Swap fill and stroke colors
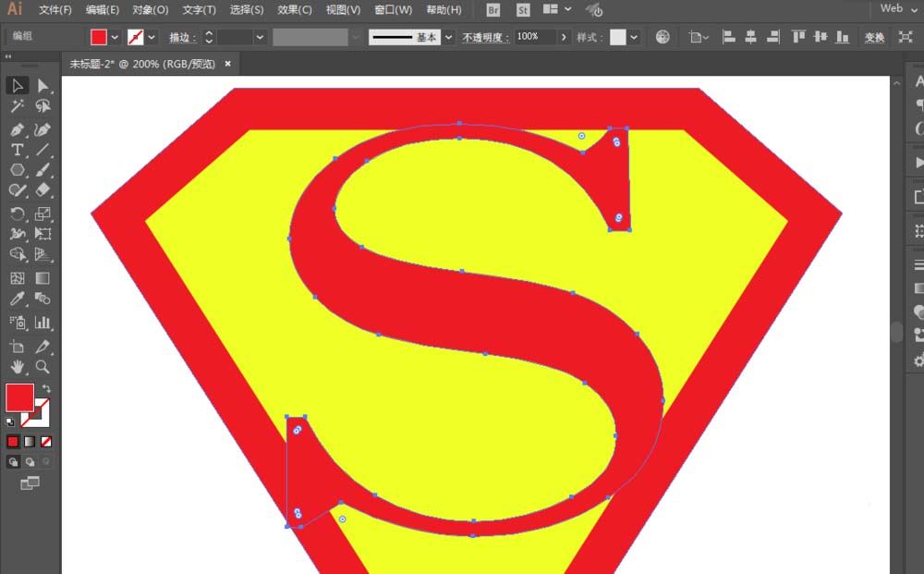 [46, 388]
